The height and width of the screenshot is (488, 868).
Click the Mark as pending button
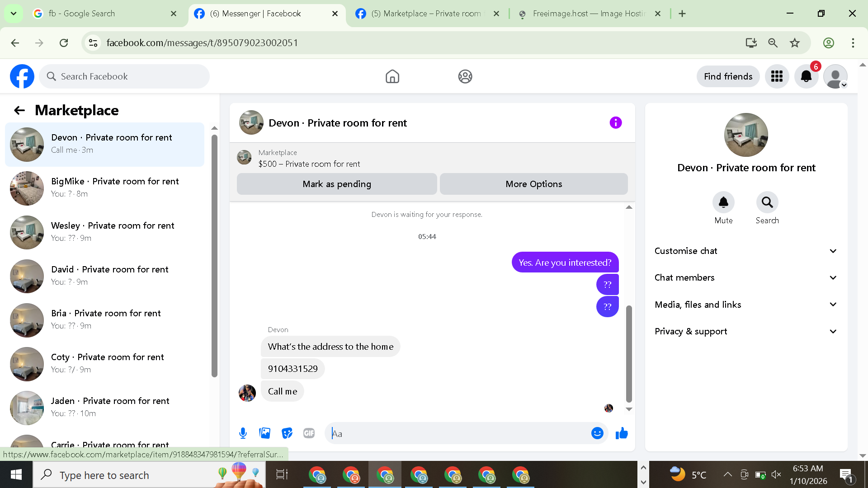coord(337,184)
